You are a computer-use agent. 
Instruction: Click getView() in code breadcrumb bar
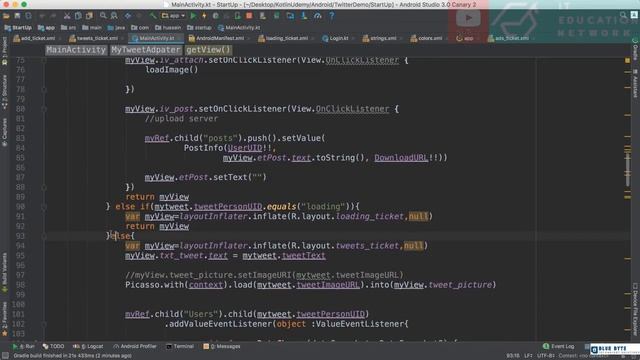coord(208,50)
